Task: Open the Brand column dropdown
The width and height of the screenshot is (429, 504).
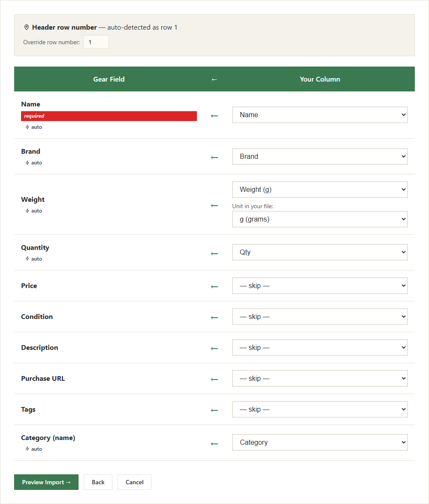Action: click(320, 157)
